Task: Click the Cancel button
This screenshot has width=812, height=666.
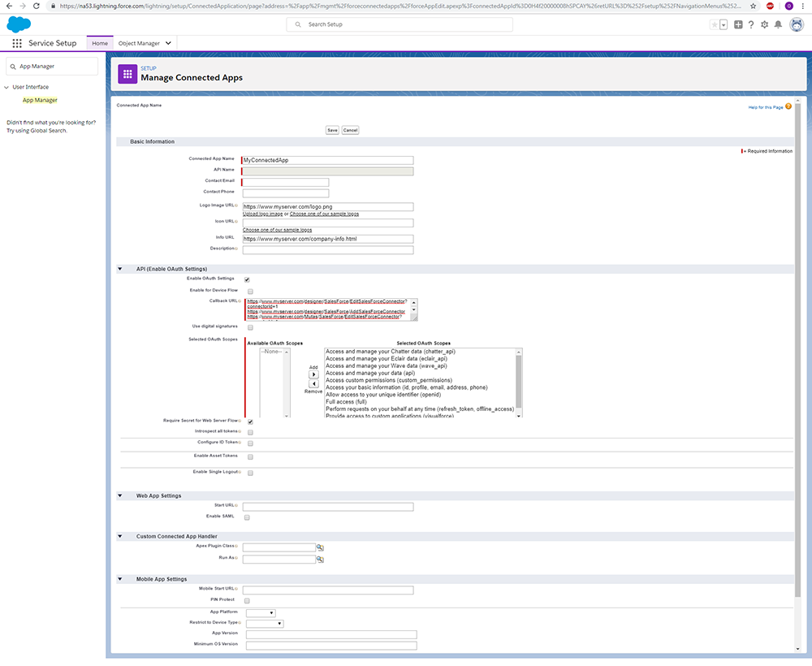Action: click(351, 131)
